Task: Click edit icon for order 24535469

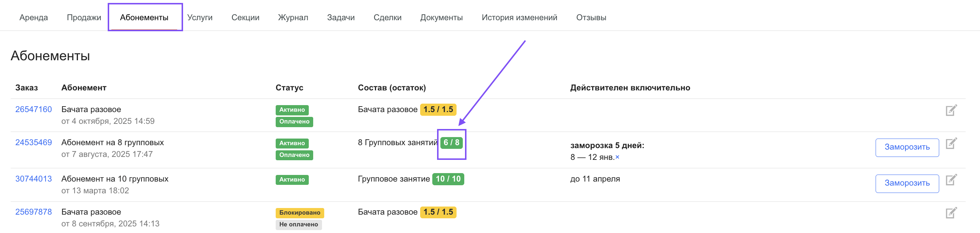Action: [x=951, y=143]
